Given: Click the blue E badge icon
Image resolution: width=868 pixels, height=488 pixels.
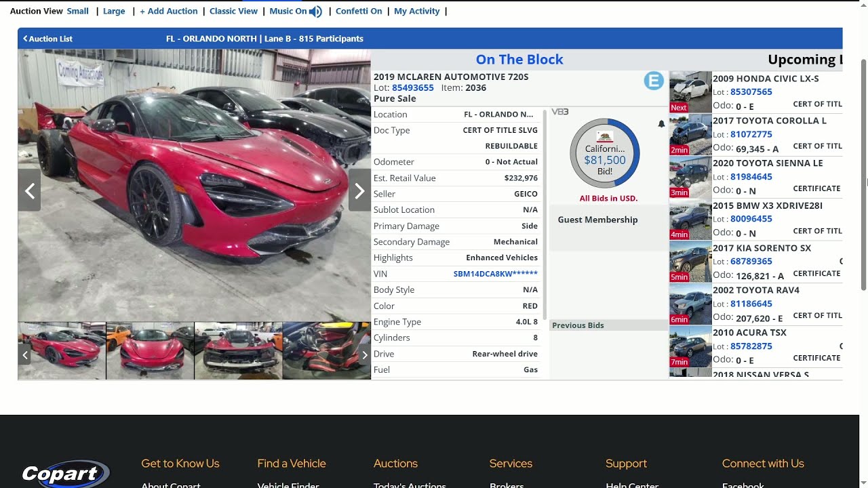Looking at the screenshot, I should pyautogui.click(x=653, y=81).
